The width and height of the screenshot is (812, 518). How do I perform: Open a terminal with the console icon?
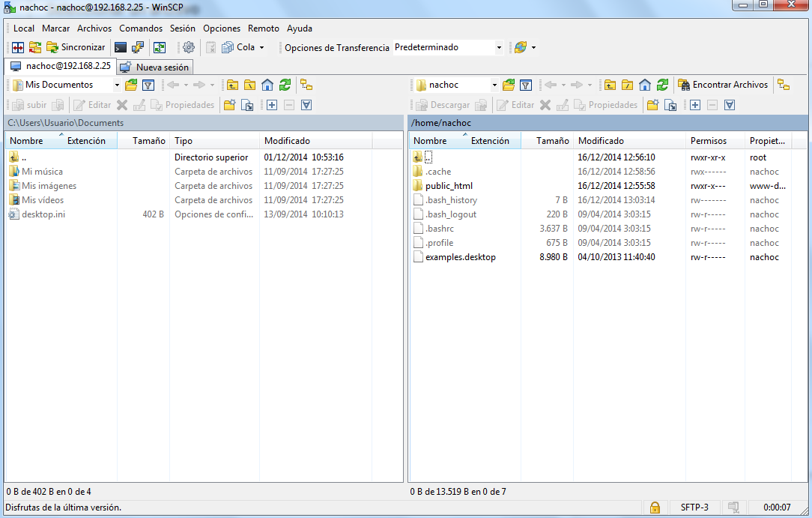click(121, 46)
